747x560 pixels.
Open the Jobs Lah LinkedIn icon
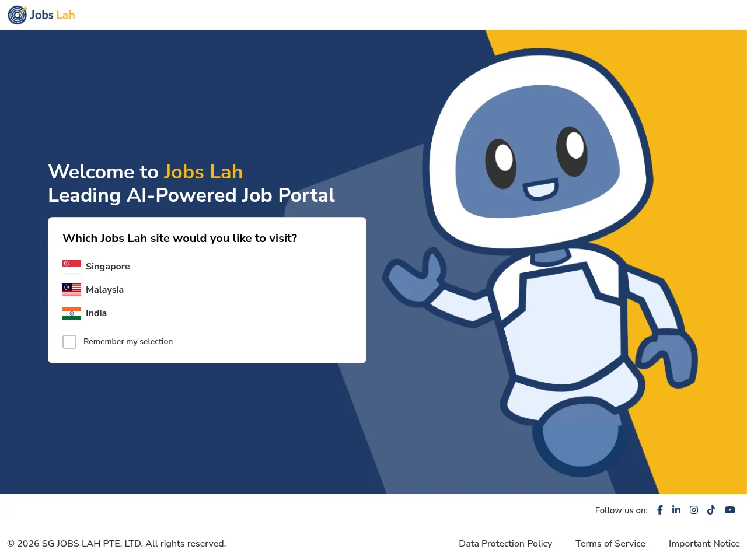(x=676, y=510)
